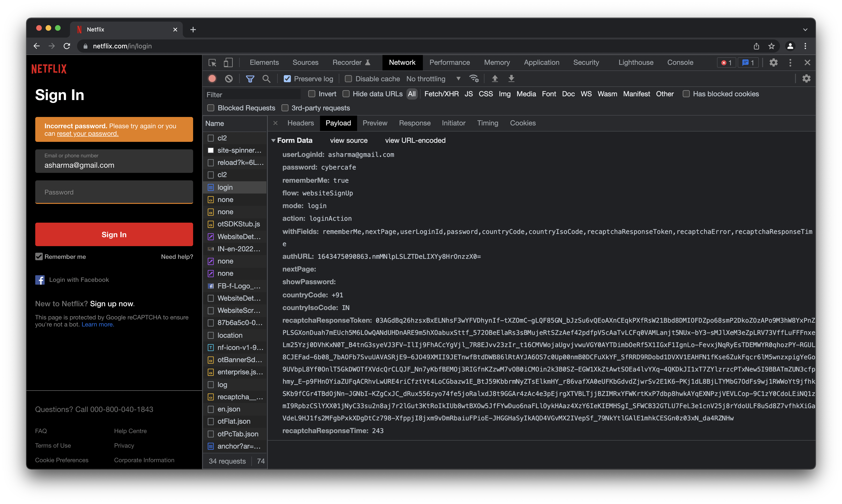Screen dimensions: 842x504
Task: Click reset your password link
Action: tap(88, 133)
